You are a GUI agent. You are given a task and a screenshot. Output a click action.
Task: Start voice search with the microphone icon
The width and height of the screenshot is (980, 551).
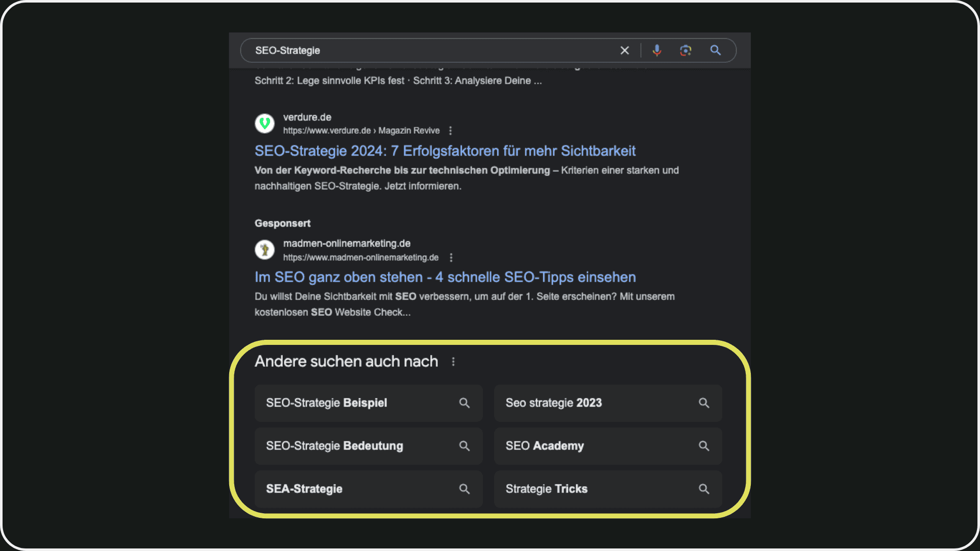tap(657, 51)
